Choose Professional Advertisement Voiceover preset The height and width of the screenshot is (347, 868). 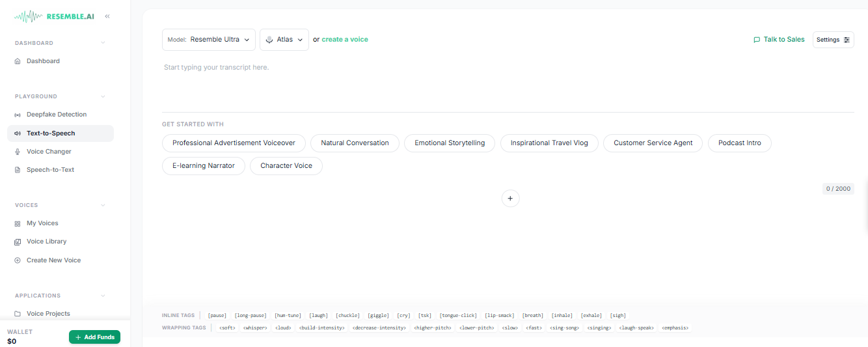pos(234,143)
